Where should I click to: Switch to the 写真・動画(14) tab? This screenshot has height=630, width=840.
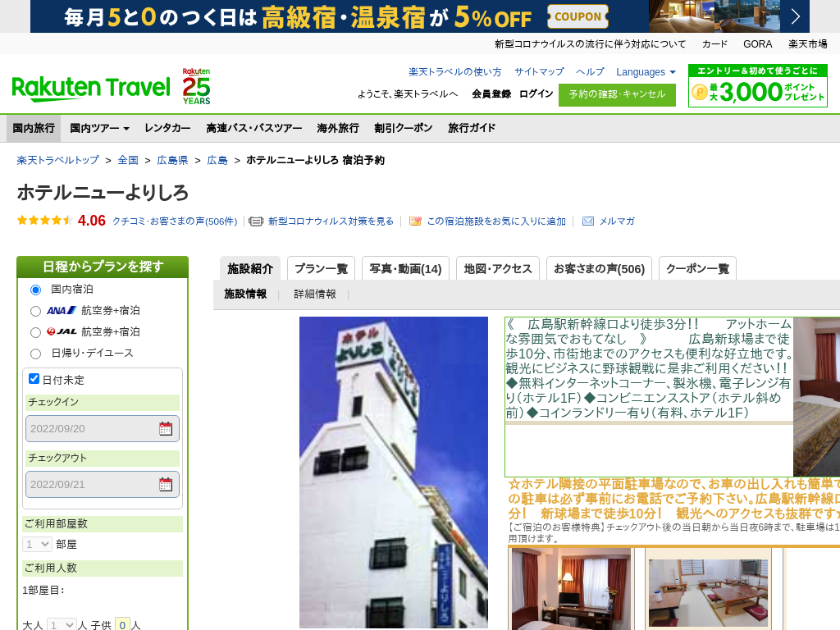coord(405,268)
